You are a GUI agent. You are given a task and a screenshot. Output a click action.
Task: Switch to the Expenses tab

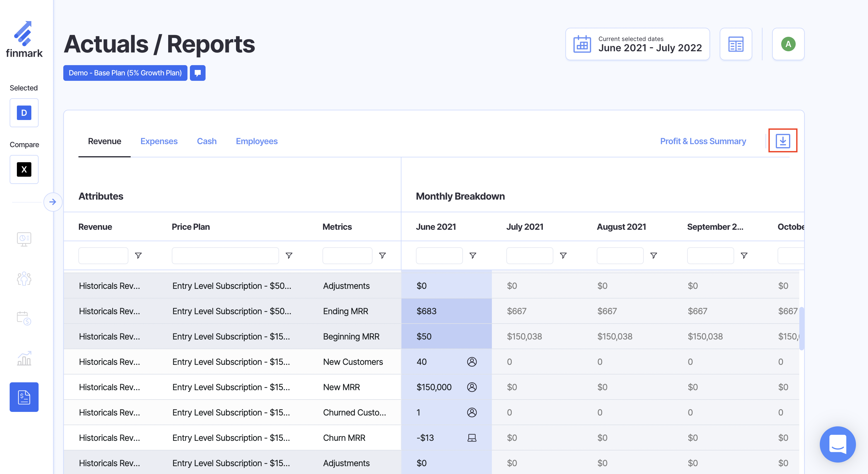click(x=159, y=141)
